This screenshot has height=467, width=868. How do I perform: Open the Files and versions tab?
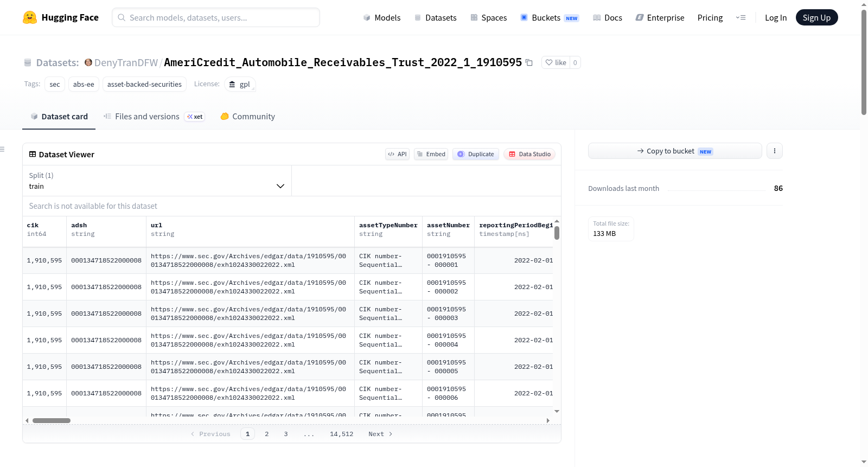point(154,117)
